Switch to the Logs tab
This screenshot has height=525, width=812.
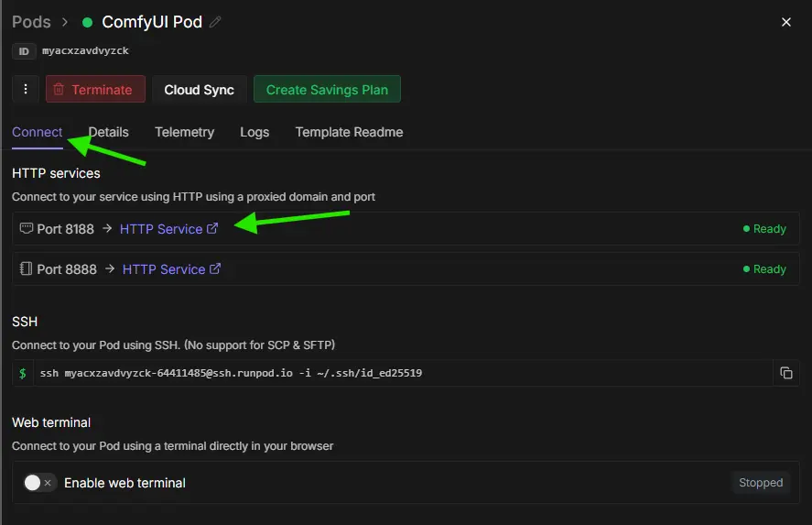point(254,132)
